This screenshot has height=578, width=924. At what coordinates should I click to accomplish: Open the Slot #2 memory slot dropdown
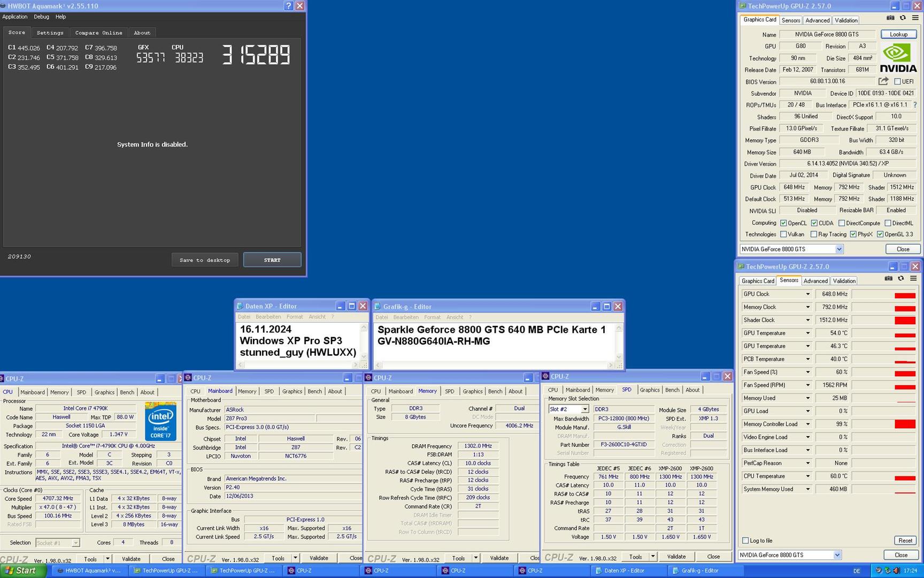pyautogui.click(x=584, y=409)
